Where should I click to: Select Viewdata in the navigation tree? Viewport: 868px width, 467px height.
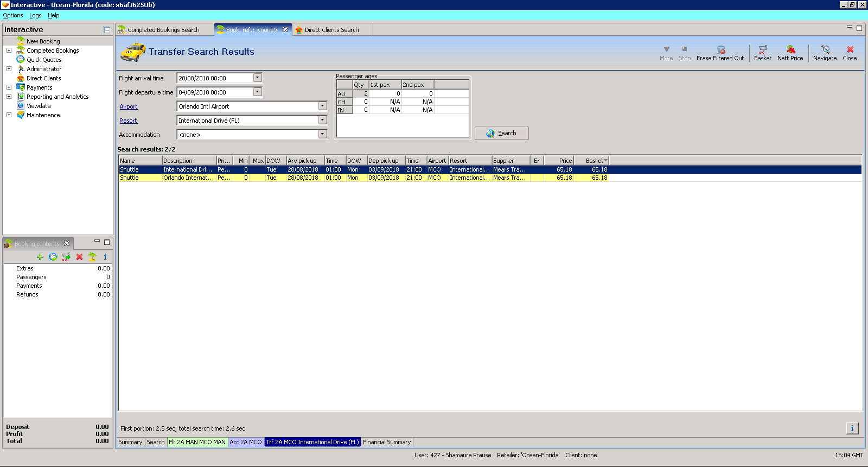[x=39, y=106]
